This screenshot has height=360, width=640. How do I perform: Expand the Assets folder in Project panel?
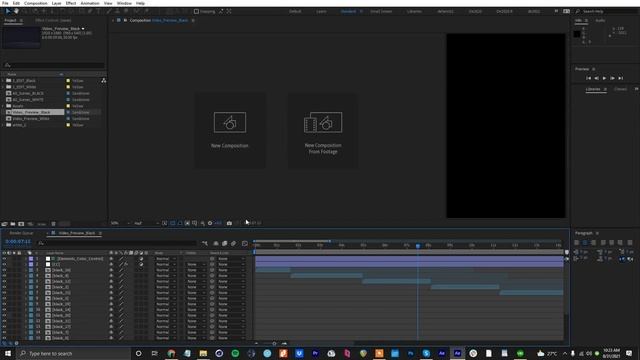tap(3, 106)
